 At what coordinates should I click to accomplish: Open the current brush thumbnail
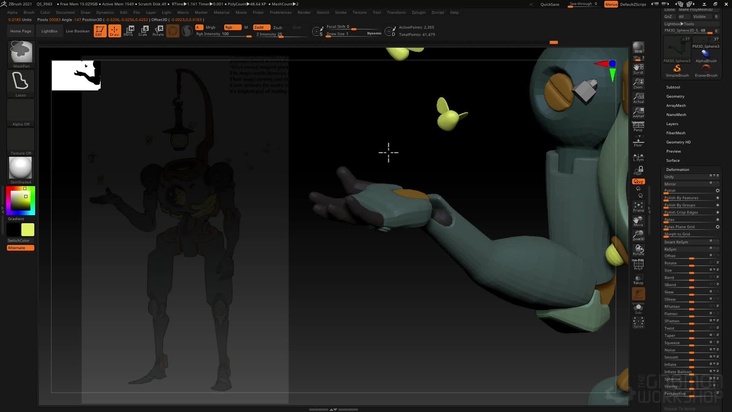click(x=20, y=51)
